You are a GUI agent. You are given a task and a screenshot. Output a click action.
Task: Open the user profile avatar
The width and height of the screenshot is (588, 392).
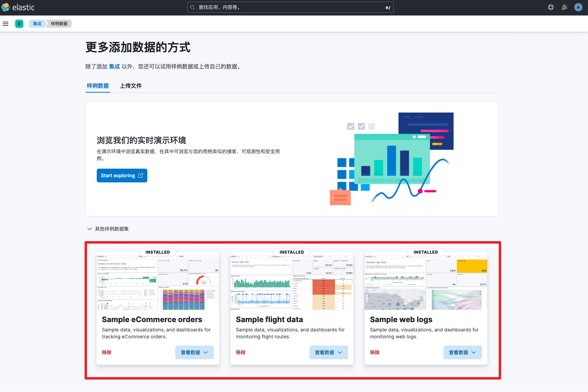coord(578,7)
